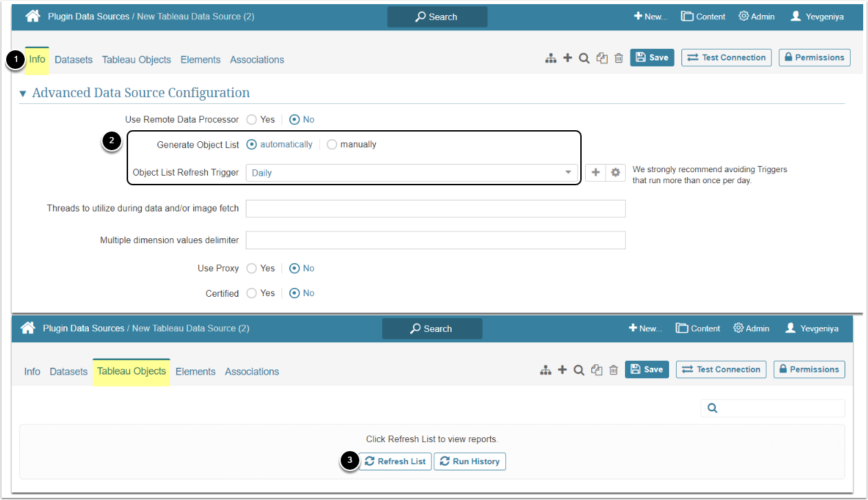
Task: Click magnifier icon in top window toolbar
Action: 584,59
